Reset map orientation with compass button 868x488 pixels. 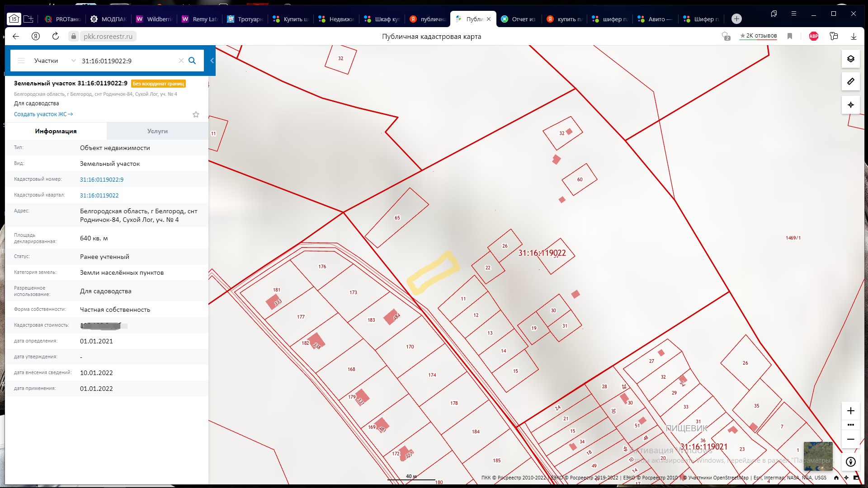click(x=850, y=462)
